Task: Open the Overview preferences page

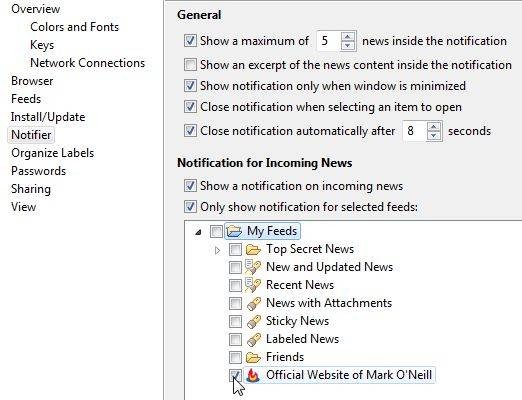Action: pos(36,9)
